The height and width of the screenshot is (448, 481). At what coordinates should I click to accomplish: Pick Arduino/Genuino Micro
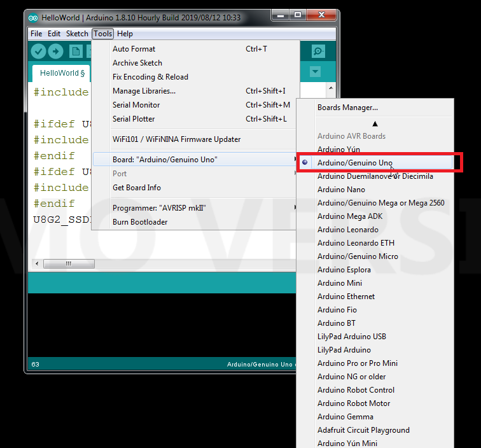(x=375, y=256)
